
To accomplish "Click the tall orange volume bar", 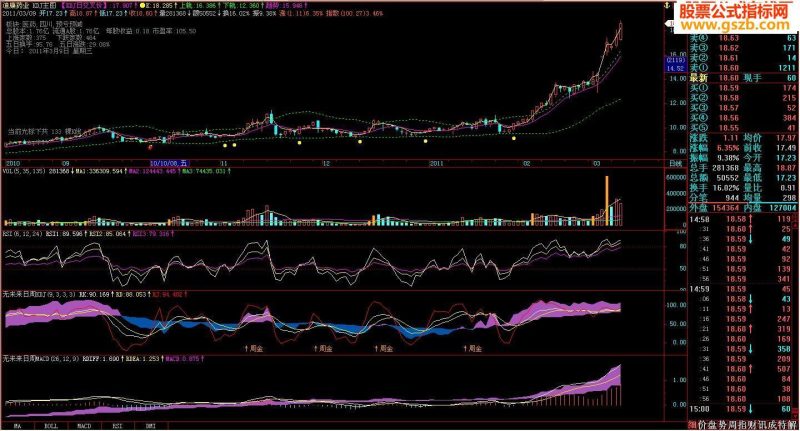I will tap(607, 201).
